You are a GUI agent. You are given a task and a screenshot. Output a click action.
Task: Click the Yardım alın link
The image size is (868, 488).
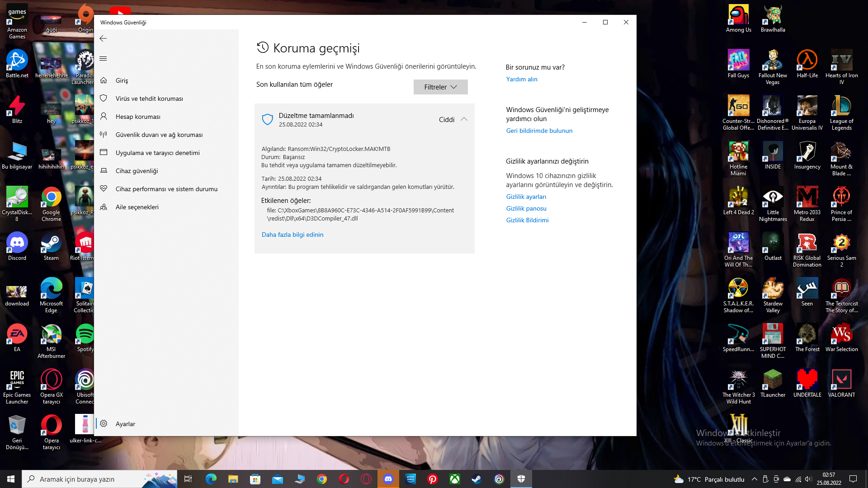522,79
